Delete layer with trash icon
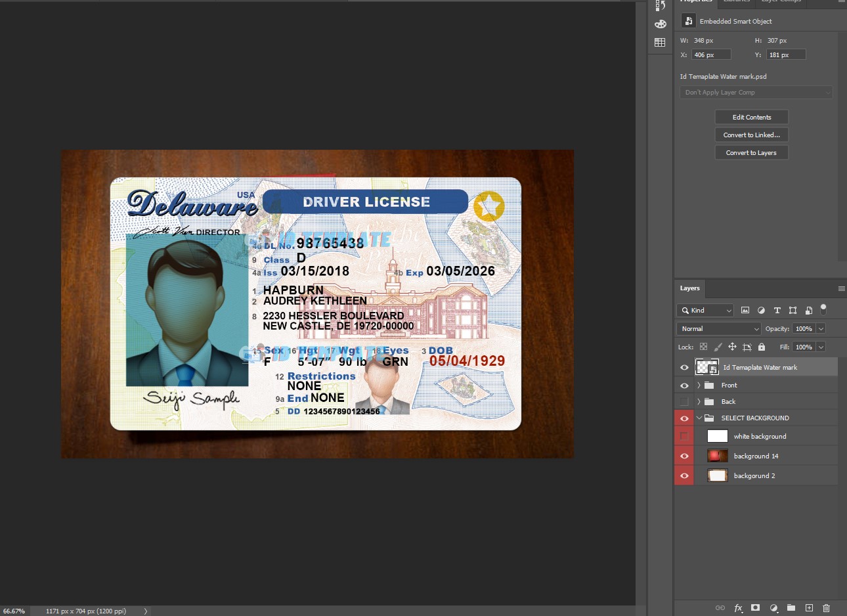The image size is (847, 616). click(x=827, y=608)
